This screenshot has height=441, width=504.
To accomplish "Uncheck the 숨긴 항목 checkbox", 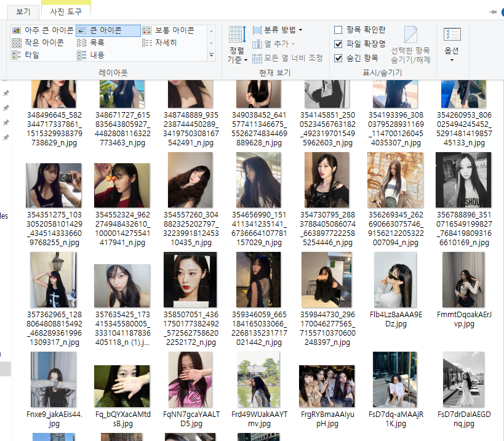I will tap(338, 58).
